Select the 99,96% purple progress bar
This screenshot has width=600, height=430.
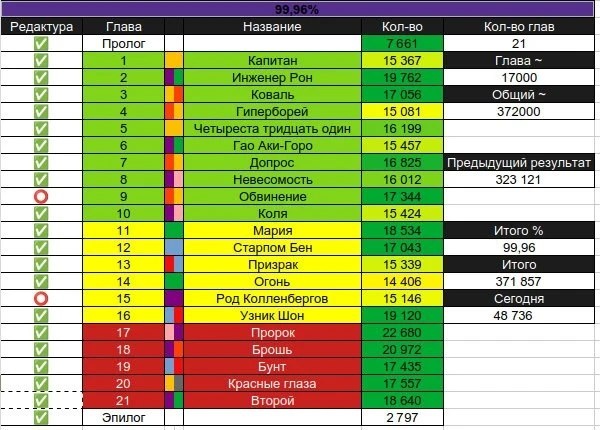(297, 9)
